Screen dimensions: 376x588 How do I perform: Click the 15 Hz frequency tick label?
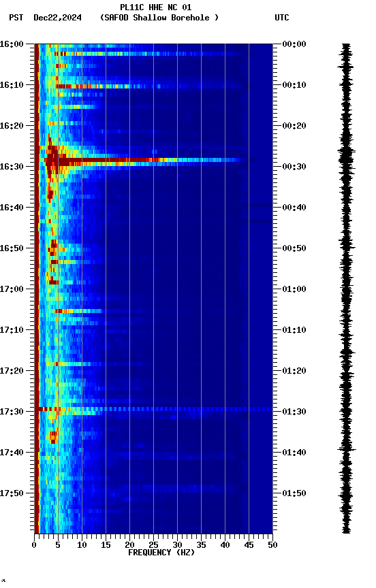coord(106,546)
